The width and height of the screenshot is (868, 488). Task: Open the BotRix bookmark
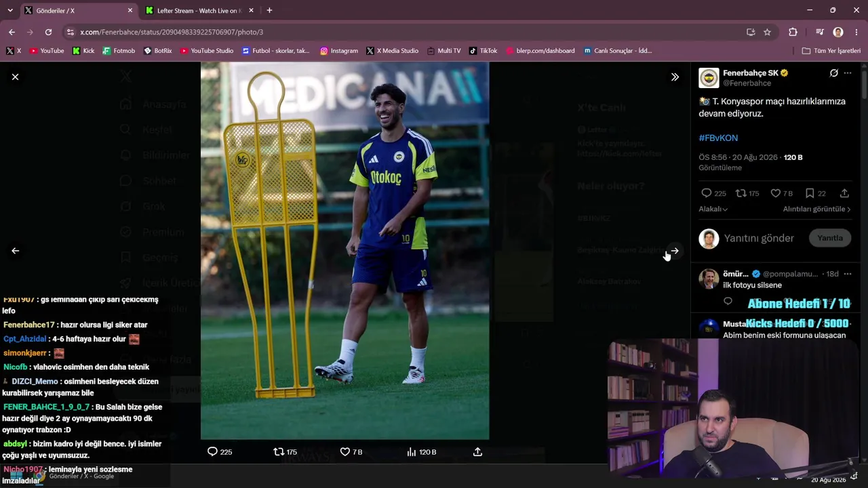point(158,51)
